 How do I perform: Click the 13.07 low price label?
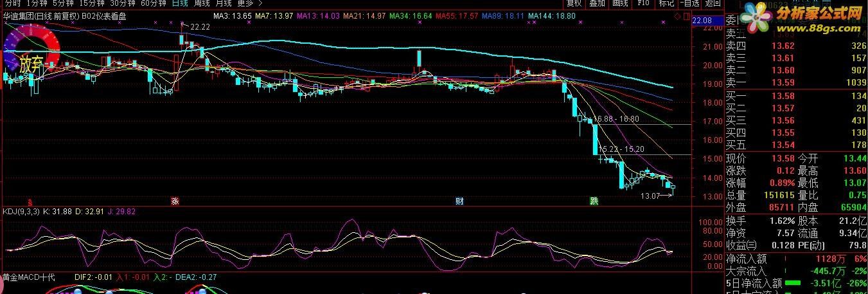(x=651, y=196)
